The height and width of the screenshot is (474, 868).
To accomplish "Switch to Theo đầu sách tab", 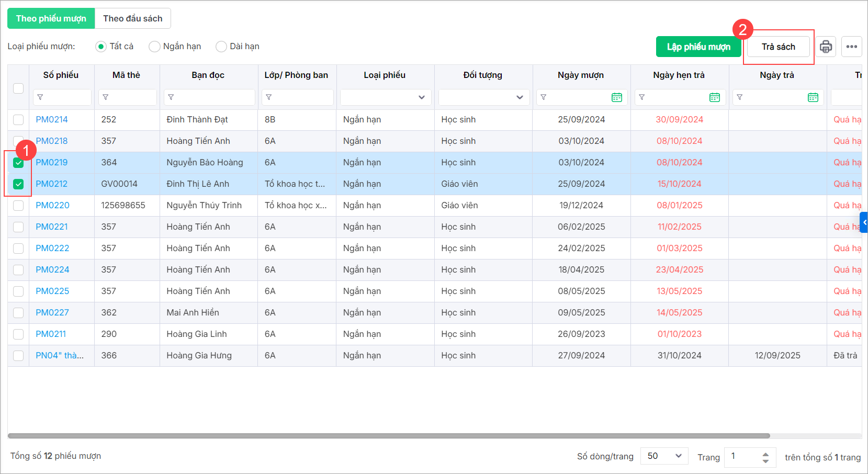I will [x=132, y=18].
